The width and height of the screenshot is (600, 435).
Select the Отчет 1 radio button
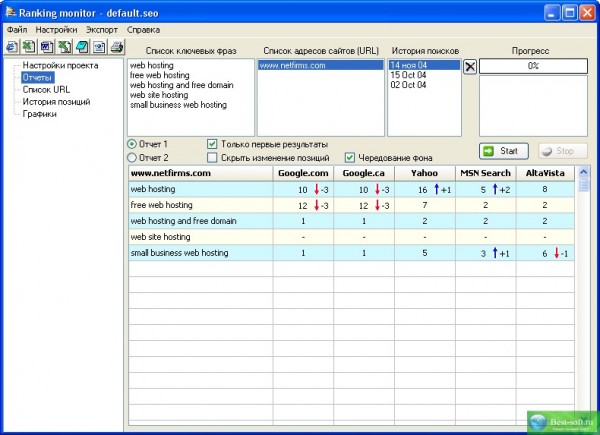(133, 144)
